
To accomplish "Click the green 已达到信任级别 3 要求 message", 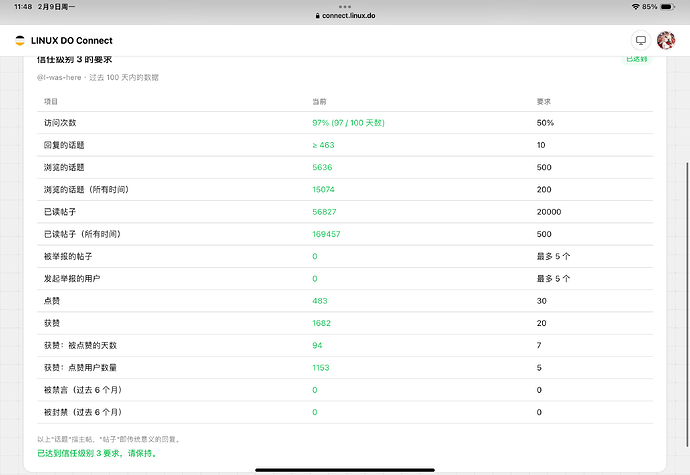I will pyautogui.click(x=97, y=453).
